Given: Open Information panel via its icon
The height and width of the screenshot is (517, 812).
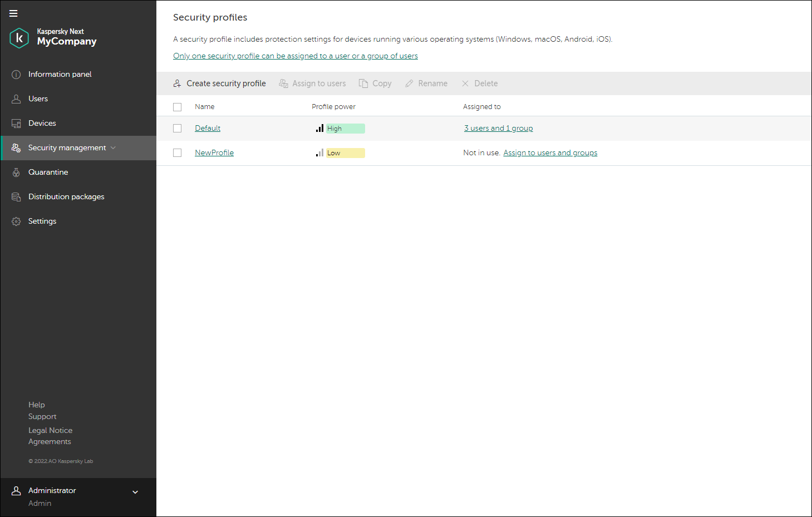Looking at the screenshot, I should (16, 75).
